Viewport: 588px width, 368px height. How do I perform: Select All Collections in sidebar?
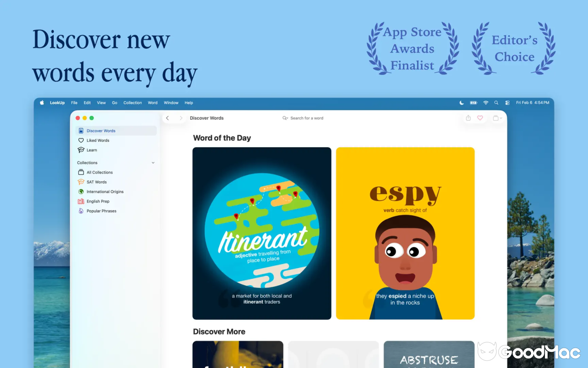click(x=116, y=172)
